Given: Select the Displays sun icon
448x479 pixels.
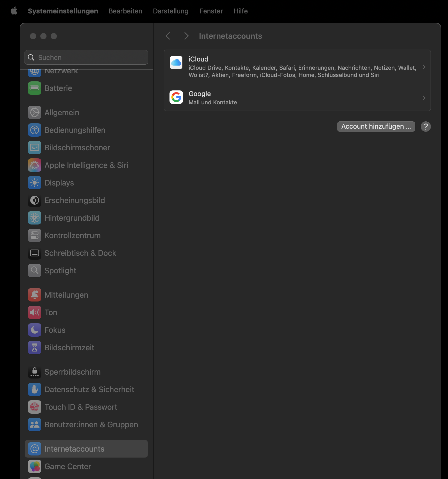Looking at the screenshot, I should tap(35, 183).
